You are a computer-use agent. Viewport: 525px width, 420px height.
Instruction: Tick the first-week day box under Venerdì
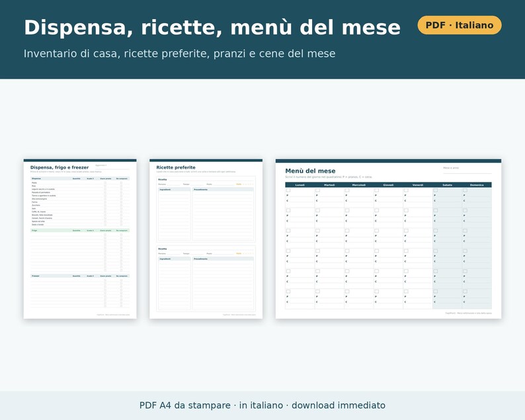(406, 190)
